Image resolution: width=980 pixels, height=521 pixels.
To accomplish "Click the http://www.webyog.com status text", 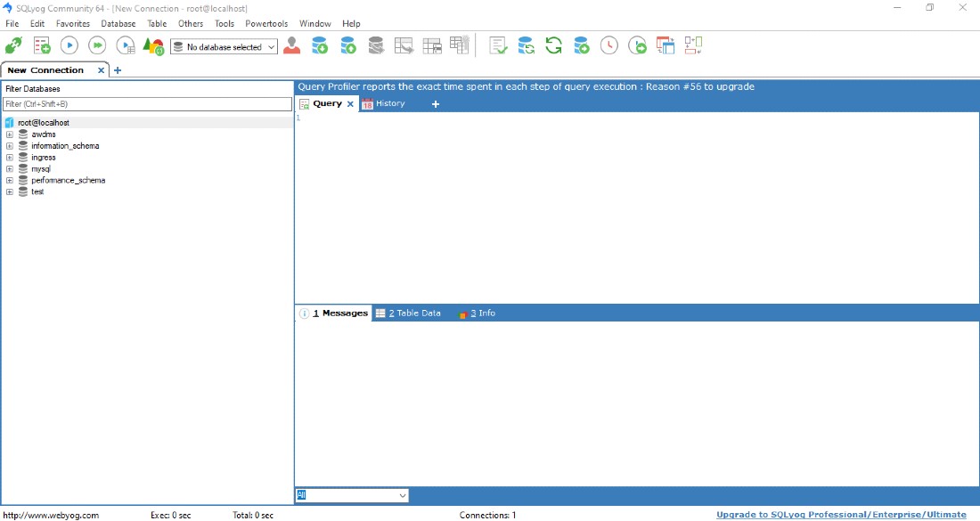I will pyautogui.click(x=52, y=516).
